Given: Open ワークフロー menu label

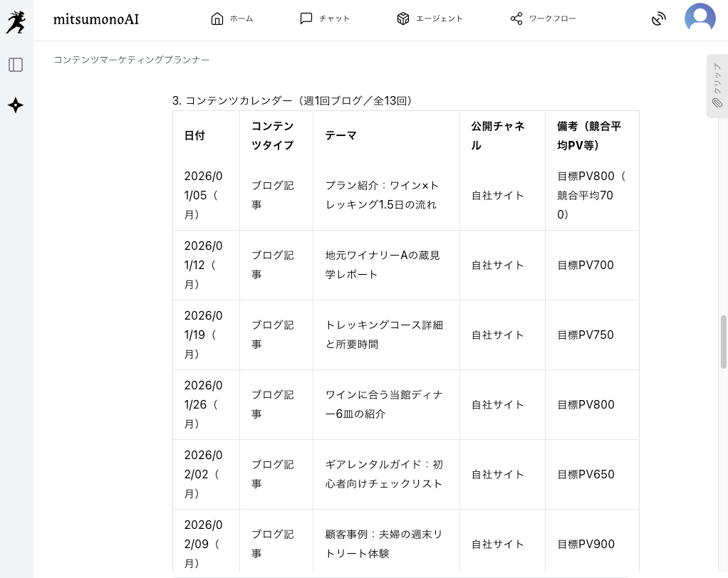Looking at the screenshot, I should pyautogui.click(x=552, y=19).
